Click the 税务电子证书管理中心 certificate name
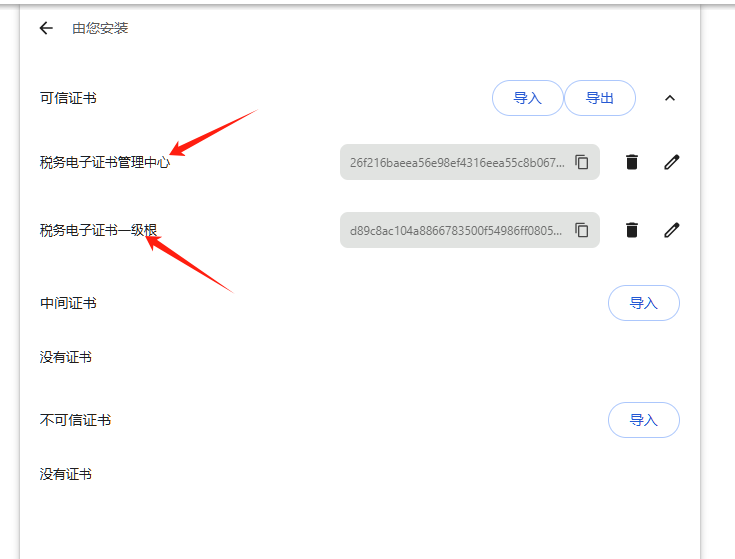 pyautogui.click(x=105, y=162)
